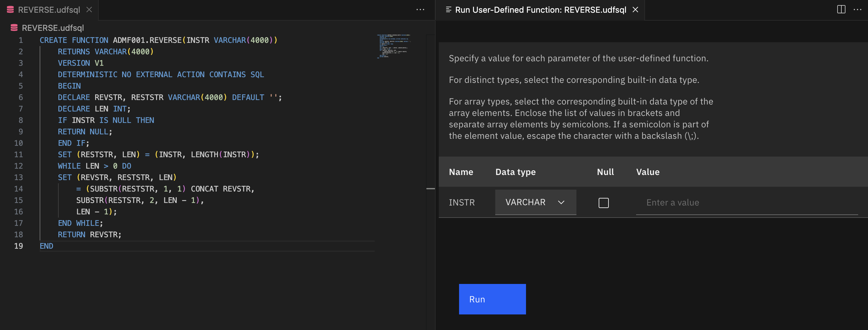
Task: Click line number 12 in the gutter
Action: coord(18,166)
